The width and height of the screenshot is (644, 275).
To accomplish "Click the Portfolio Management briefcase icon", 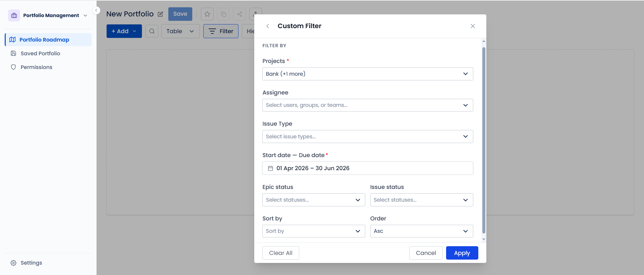I will point(14,15).
